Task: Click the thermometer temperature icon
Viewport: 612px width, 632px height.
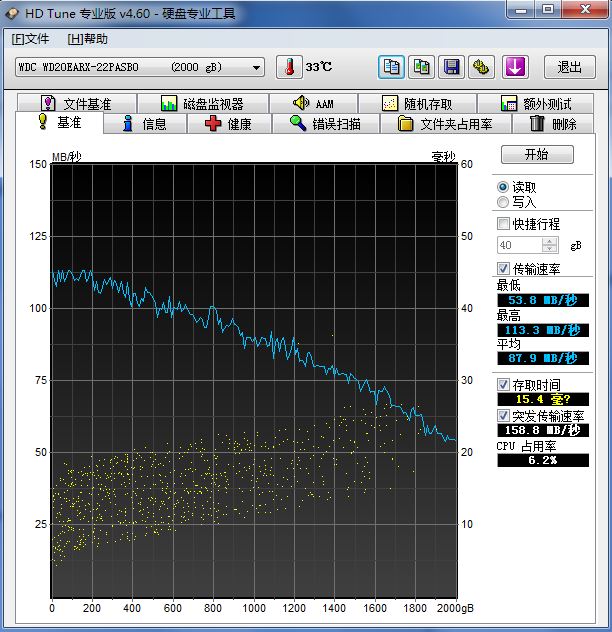Action: (289, 67)
